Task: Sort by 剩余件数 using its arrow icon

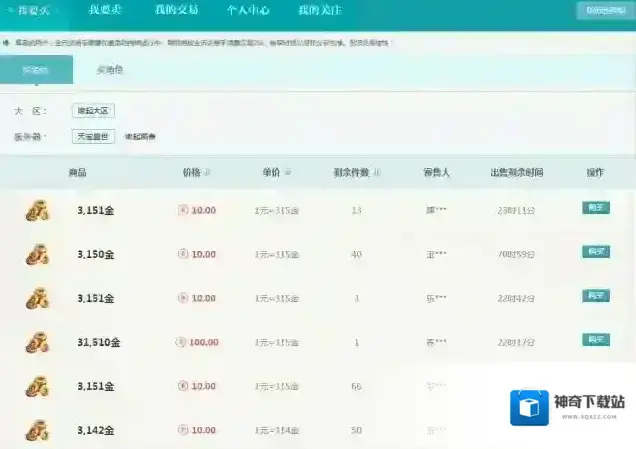Action: [x=376, y=173]
